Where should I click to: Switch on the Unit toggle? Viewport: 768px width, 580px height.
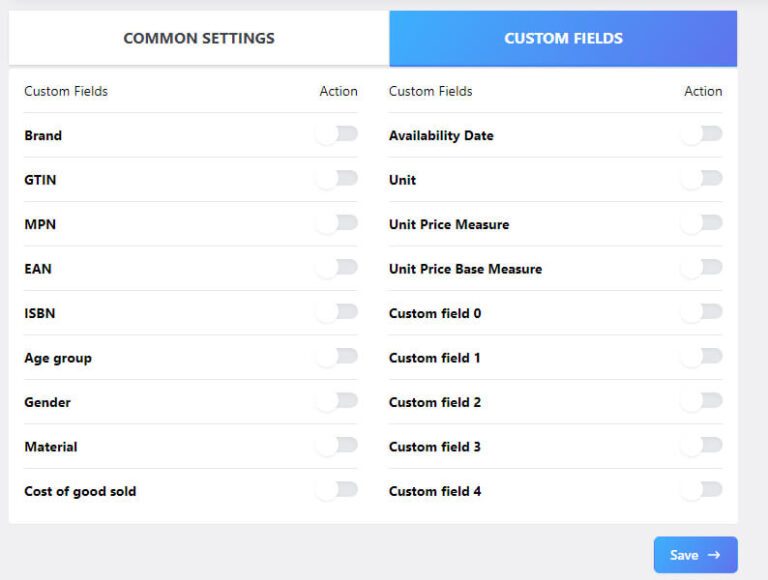(x=702, y=179)
